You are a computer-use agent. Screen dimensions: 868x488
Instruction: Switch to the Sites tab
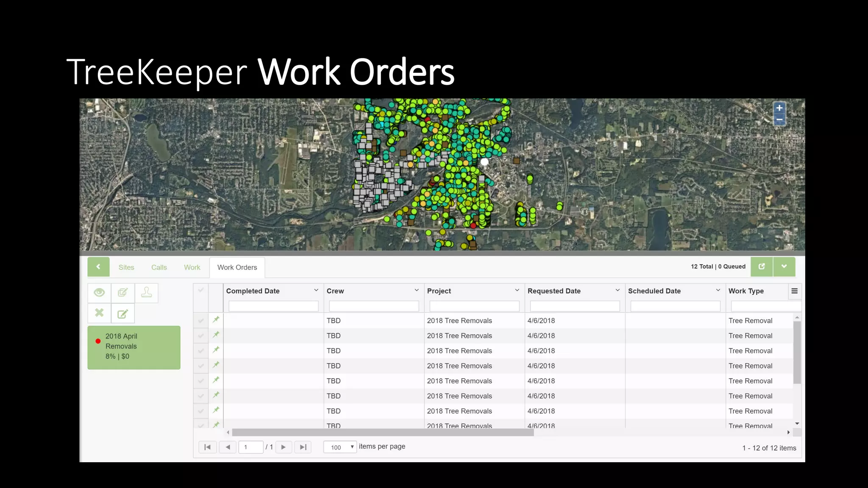[x=126, y=267]
